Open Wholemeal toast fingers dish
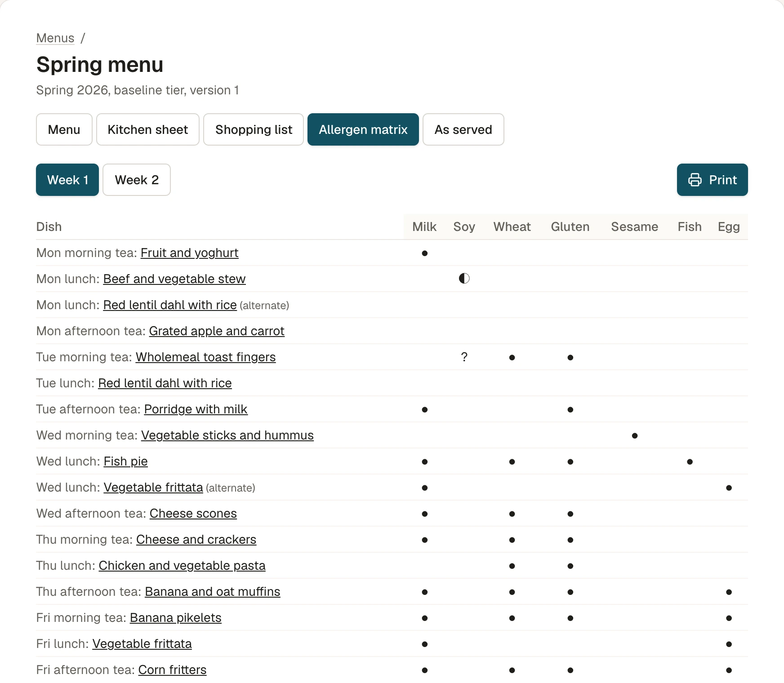Viewport: 784px width, 683px height. [206, 357]
